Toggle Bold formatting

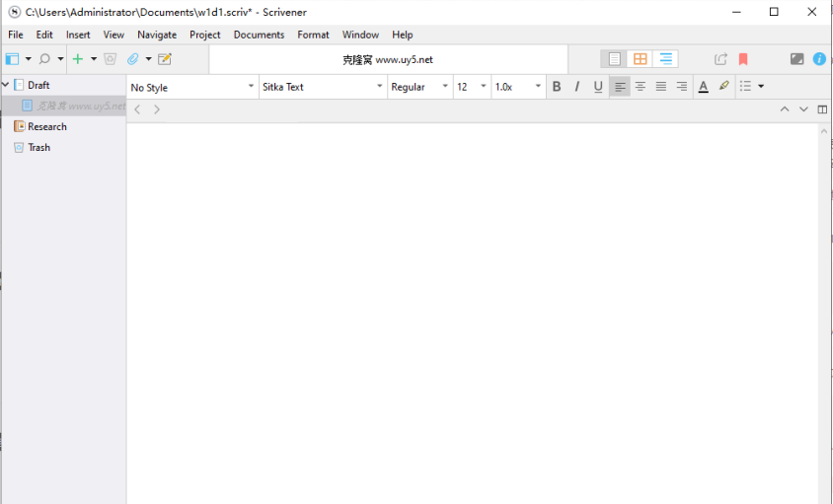[557, 87]
